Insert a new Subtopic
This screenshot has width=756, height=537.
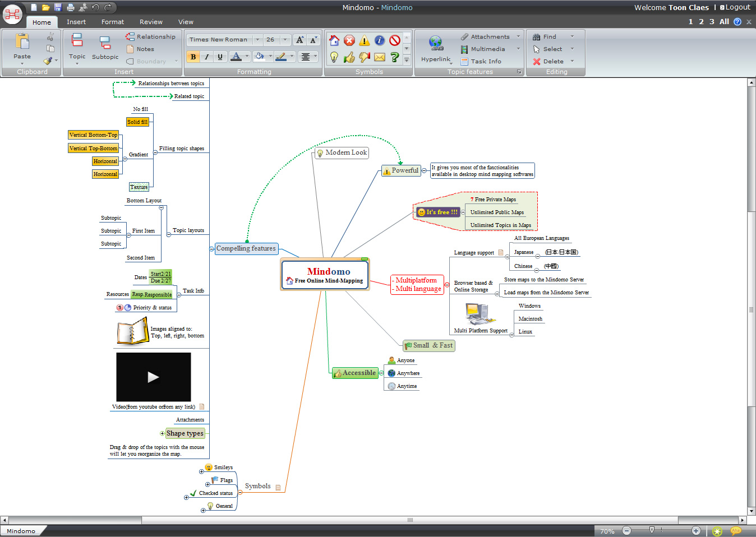(105, 48)
